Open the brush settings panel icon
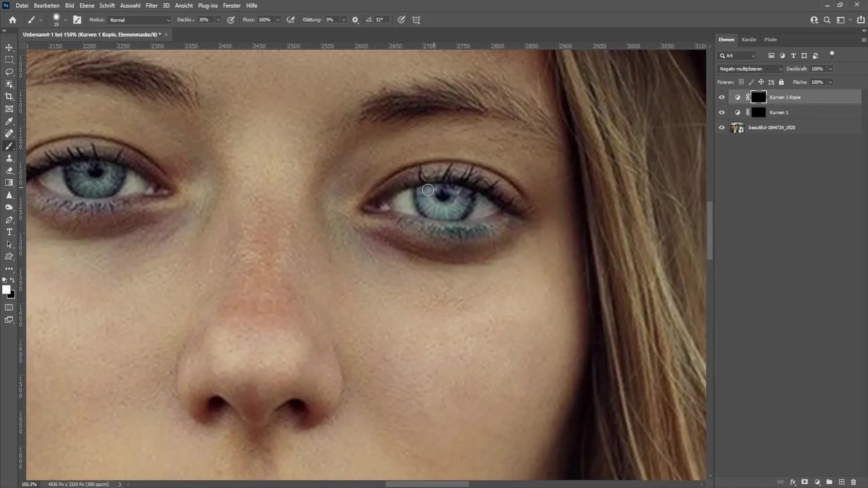 click(x=77, y=20)
